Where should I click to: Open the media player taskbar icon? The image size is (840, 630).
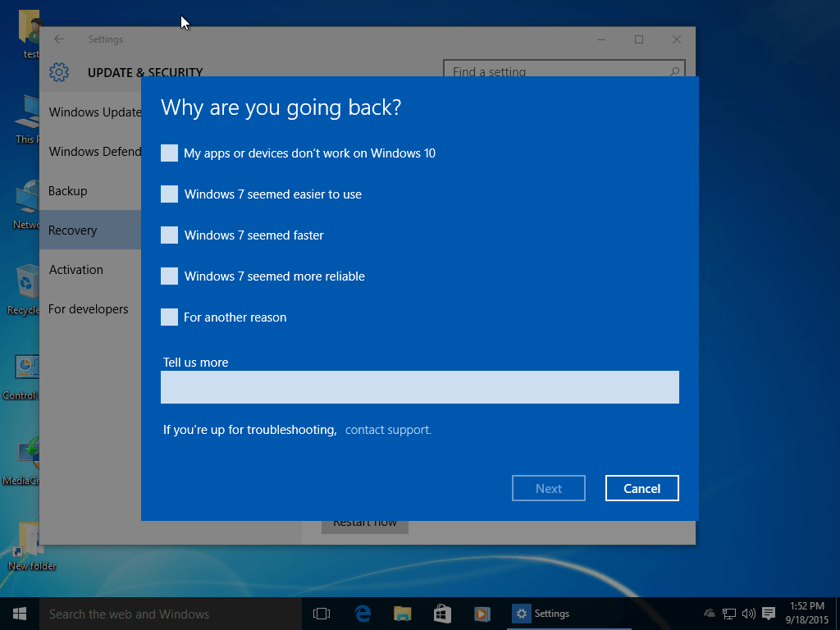point(482,614)
